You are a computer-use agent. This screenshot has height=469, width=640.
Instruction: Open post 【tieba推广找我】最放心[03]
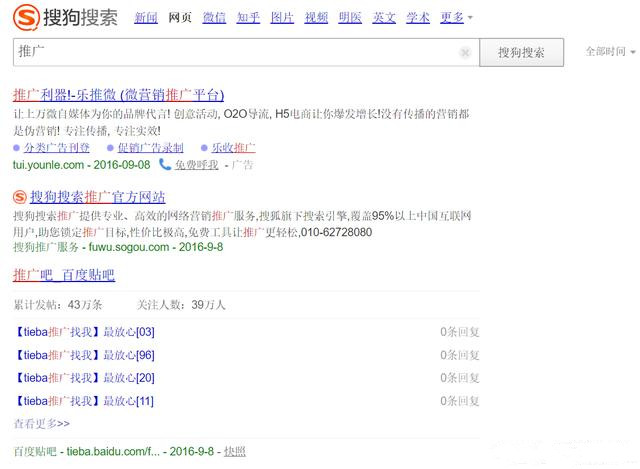pyautogui.click(x=84, y=332)
